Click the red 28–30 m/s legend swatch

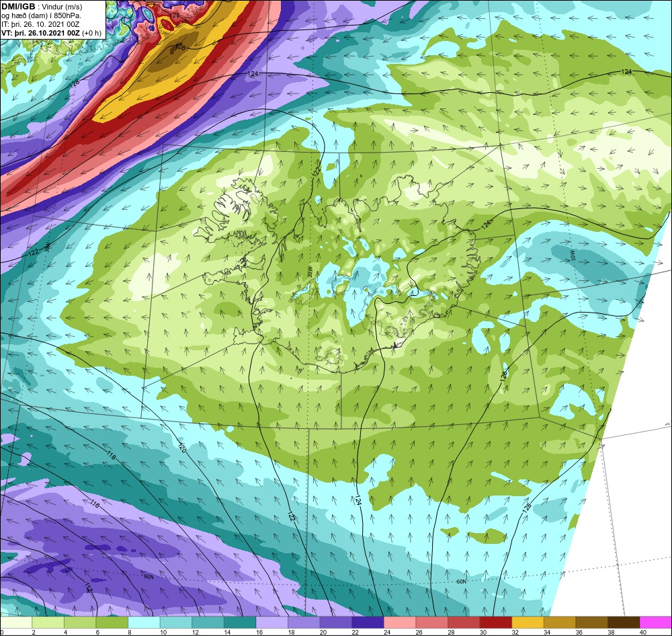pyautogui.click(x=463, y=623)
